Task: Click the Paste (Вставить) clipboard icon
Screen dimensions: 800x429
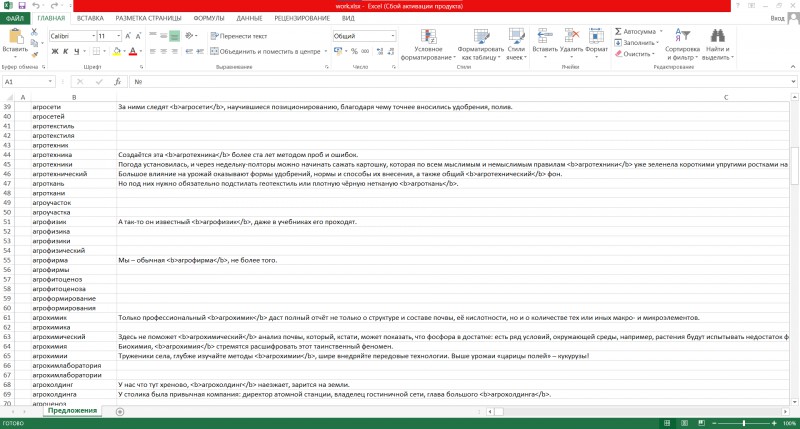Action: click(x=15, y=37)
